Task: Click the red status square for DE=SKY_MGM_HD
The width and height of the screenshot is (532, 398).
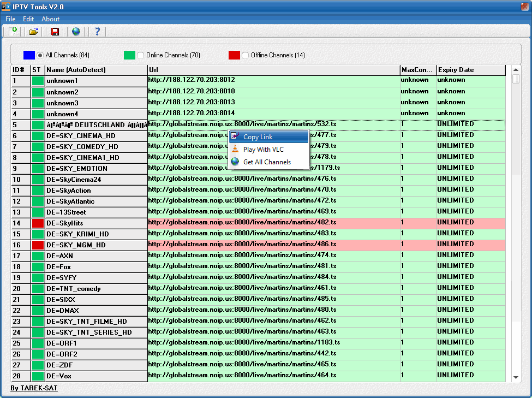Action: 38,245
